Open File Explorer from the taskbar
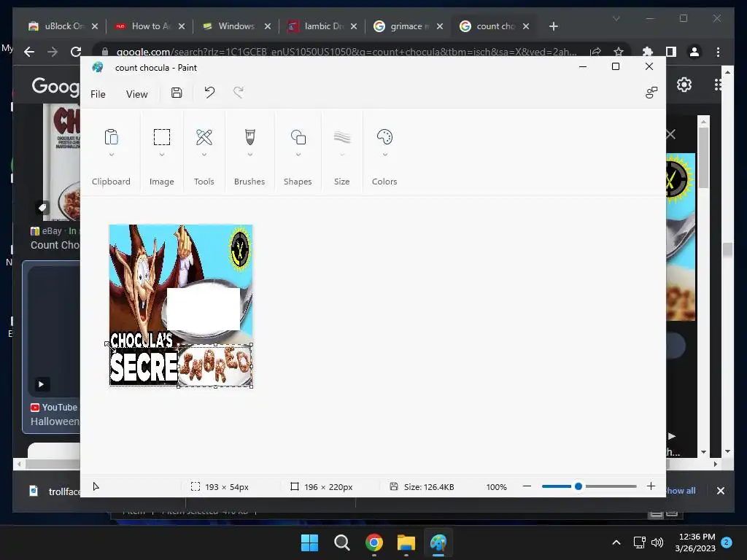 pyautogui.click(x=406, y=542)
